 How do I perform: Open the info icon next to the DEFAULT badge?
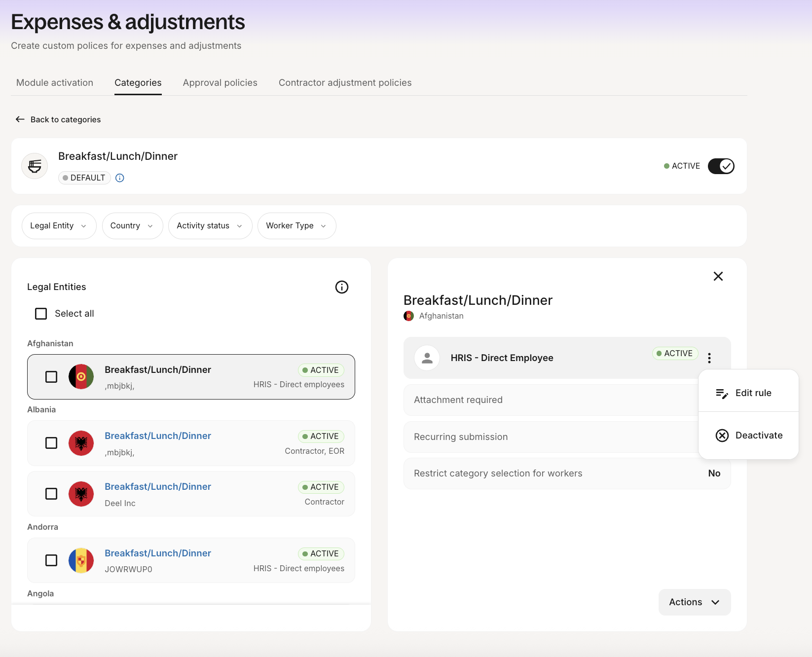120,178
